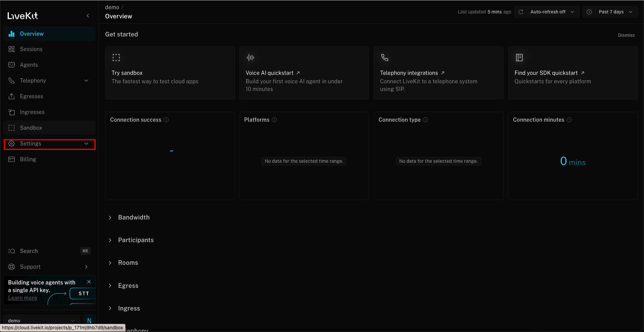Click the refresh icon beside Auto-refresh

point(521,12)
